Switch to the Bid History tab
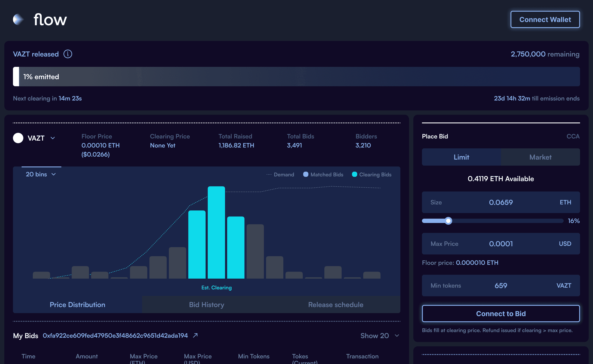Viewport: 593px width, 364px height. (x=207, y=304)
